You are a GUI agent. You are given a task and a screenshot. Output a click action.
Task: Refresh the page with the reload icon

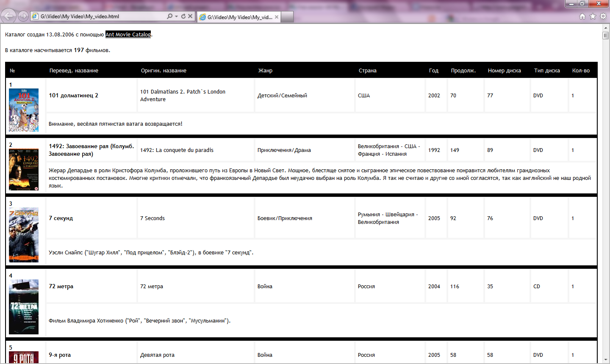(183, 17)
